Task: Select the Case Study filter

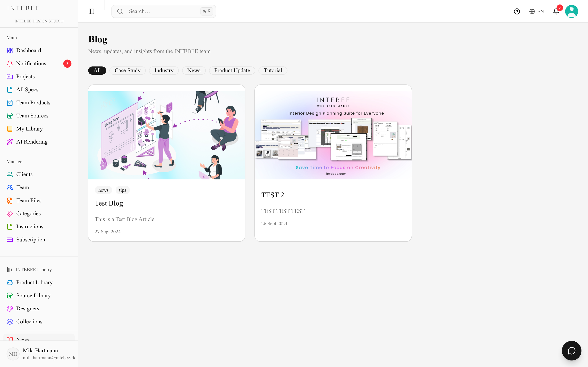Action: [128, 70]
